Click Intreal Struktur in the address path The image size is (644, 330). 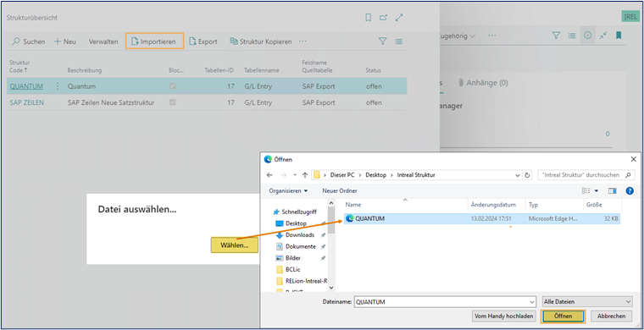pyautogui.click(x=416, y=175)
